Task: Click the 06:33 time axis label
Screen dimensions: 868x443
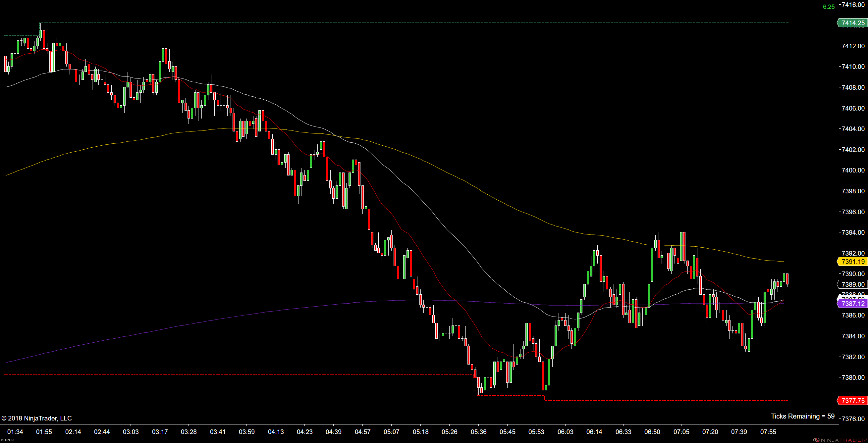Action: pos(624,432)
